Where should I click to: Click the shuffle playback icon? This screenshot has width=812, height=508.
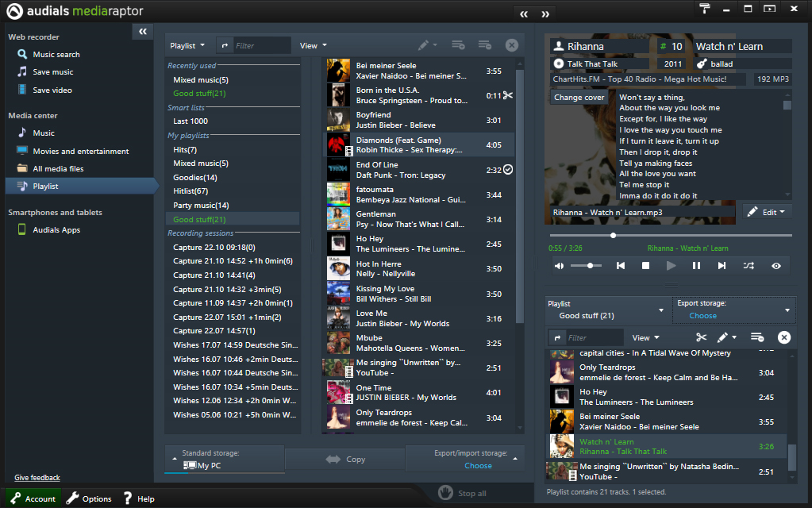click(x=749, y=266)
